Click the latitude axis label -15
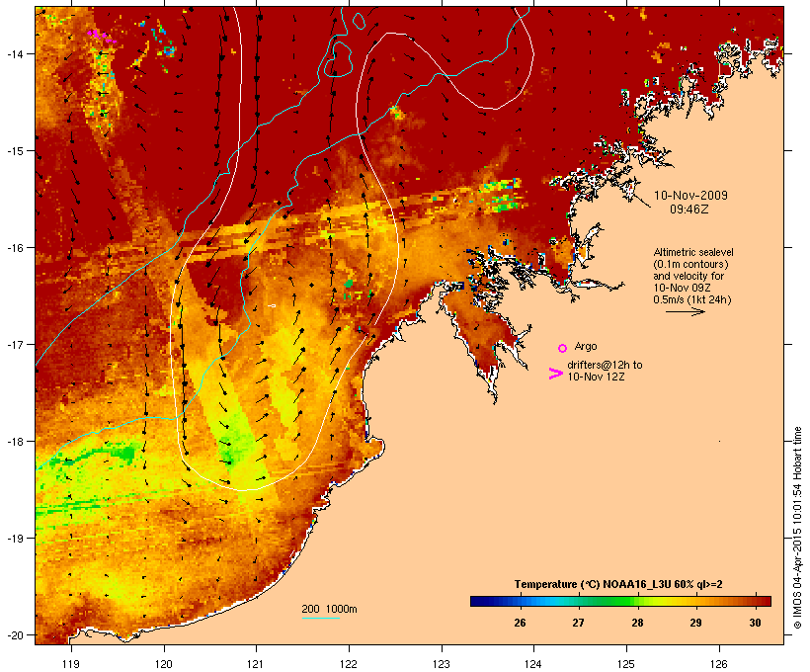Viewport: 810px width, 672px height. point(15,151)
